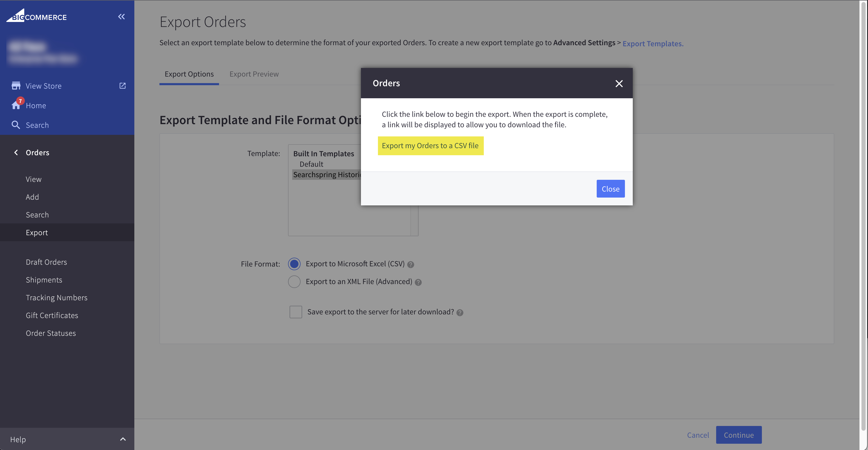Close the Orders dialog with X
Screen dimensions: 868x450
619,83
